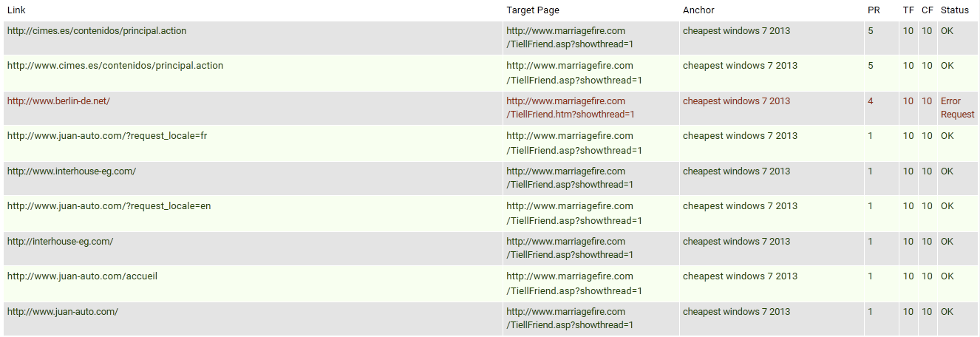The image size is (980, 337).
Task: Select the target page in the www.interhouse-eg.com row
Action: click(570, 178)
